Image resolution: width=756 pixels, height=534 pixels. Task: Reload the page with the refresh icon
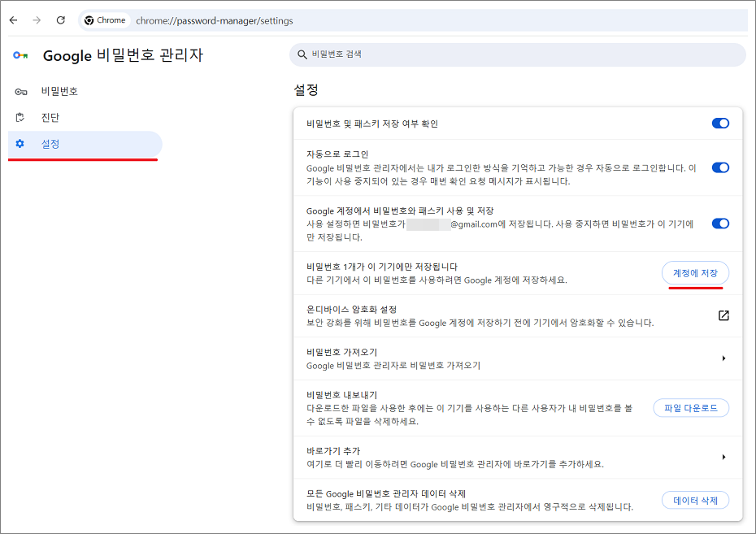point(61,20)
